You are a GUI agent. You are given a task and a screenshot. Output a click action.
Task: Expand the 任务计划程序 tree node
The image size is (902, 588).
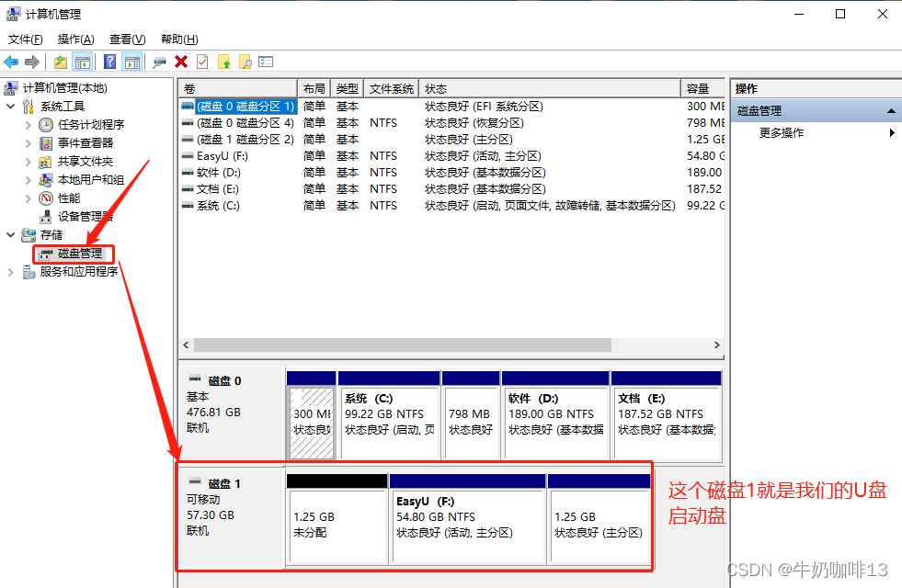tap(28, 125)
